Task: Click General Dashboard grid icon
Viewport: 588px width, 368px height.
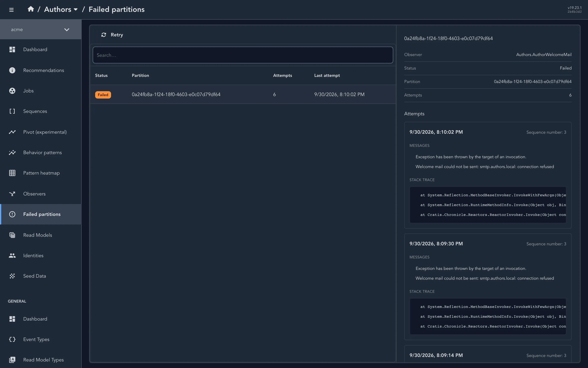Action: click(x=12, y=319)
